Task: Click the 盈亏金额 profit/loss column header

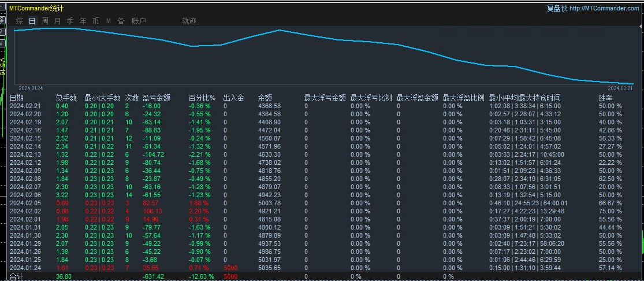Action: click(156, 98)
